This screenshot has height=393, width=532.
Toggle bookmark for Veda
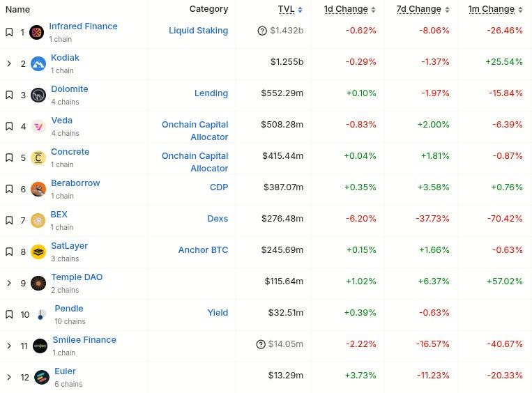9,126
